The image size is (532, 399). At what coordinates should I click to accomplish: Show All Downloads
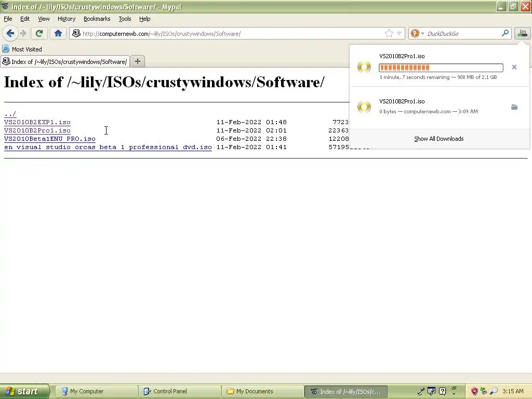click(x=438, y=139)
